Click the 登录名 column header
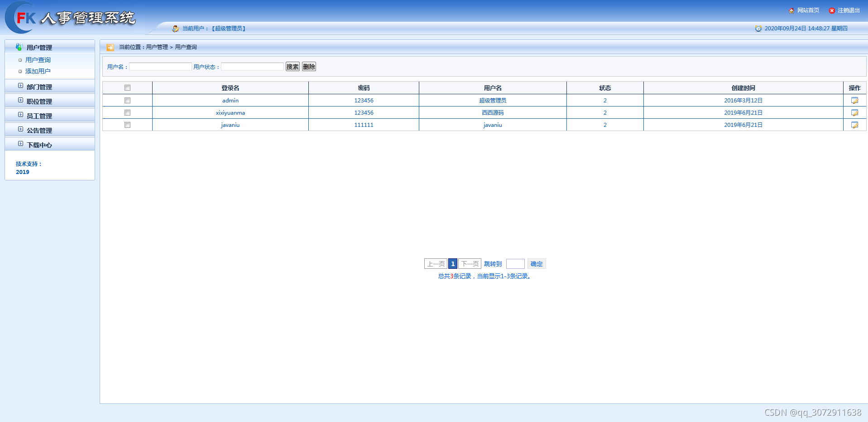Image resolution: width=868 pixels, height=422 pixels. pyautogui.click(x=230, y=88)
